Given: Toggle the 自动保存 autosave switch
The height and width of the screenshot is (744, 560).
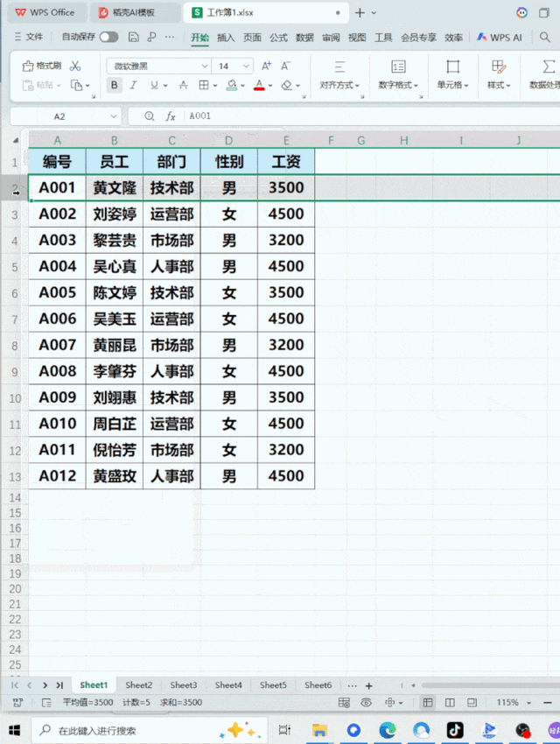Looking at the screenshot, I should (x=108, y=37).
